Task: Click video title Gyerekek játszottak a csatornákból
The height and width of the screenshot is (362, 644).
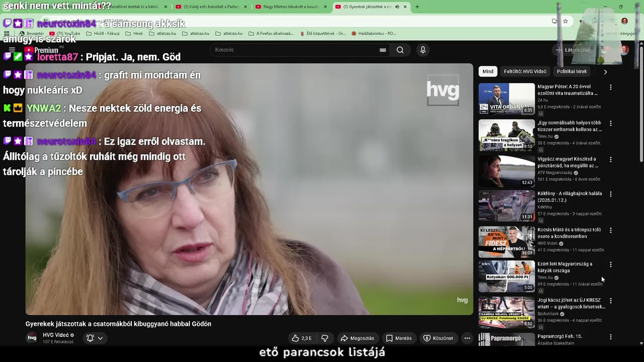Action: point(118,324)
